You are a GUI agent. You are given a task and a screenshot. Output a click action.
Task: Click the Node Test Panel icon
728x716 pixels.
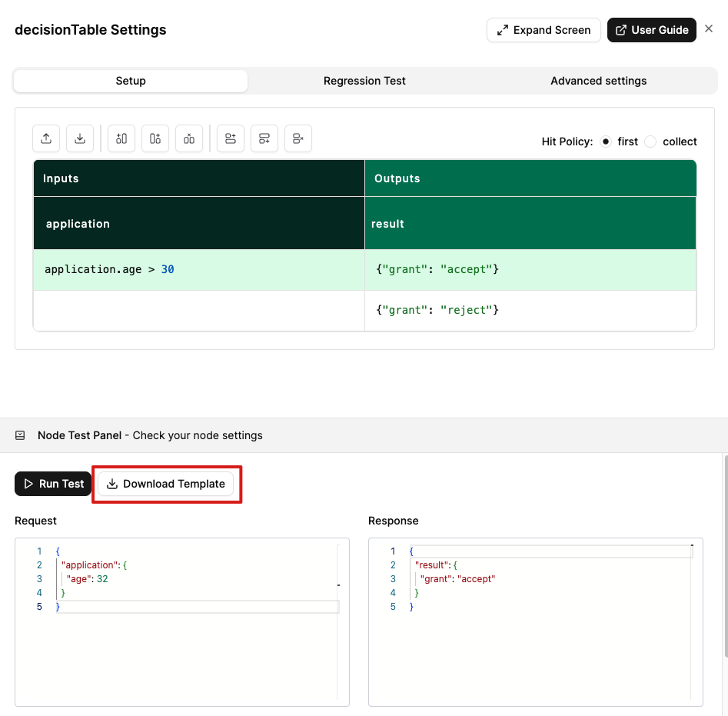point(20,435)
